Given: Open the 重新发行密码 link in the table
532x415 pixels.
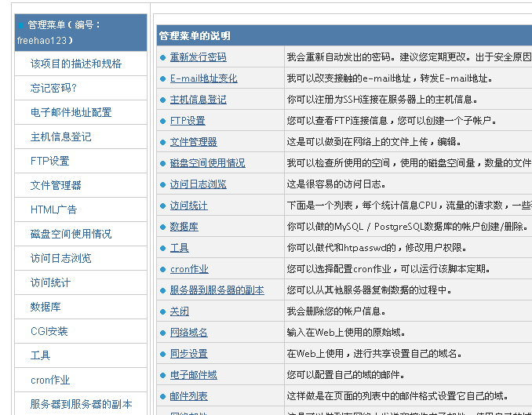Looking at the screenshot, I should (198, 57).
